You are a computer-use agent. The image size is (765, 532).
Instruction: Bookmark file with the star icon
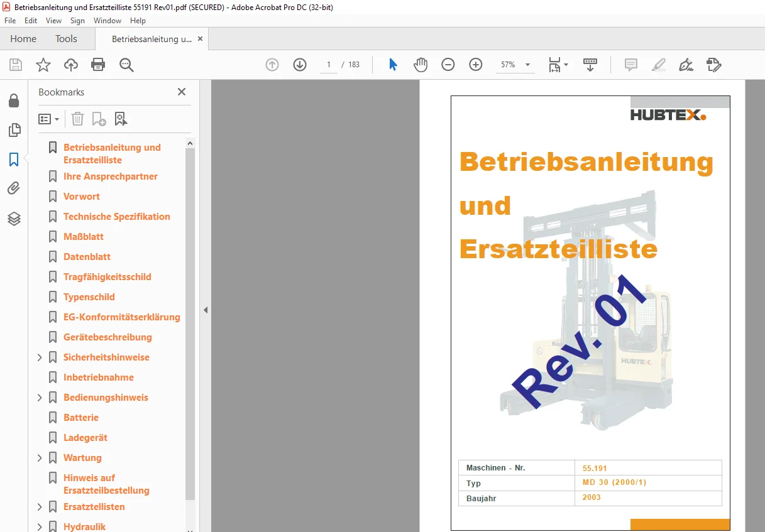(43, 65)
